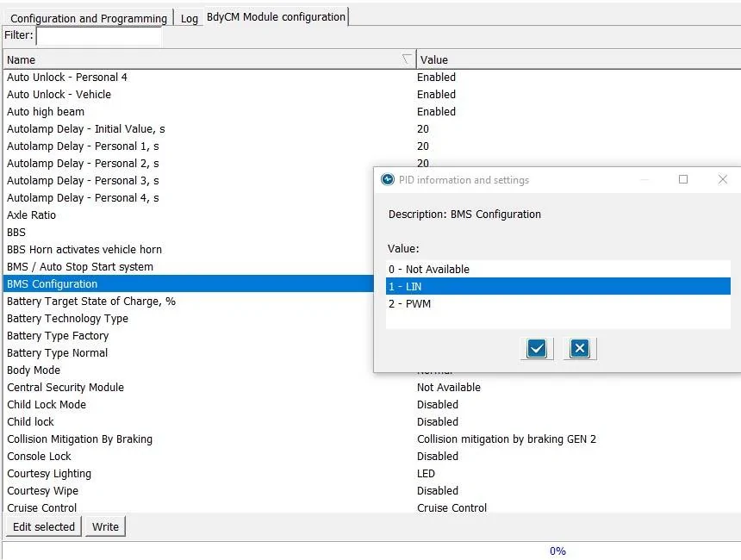
Task: Select the 'Body Mode' row
Action: click(189, 370)
